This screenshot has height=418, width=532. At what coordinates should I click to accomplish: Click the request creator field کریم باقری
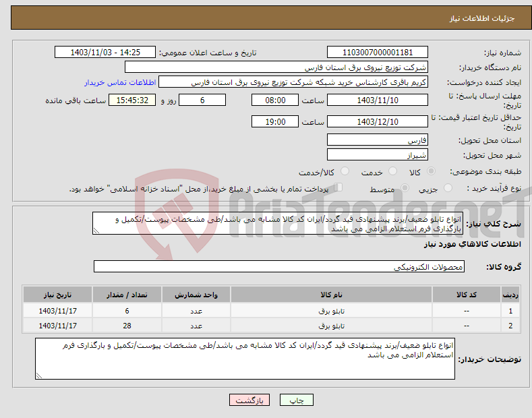[293, 82]
